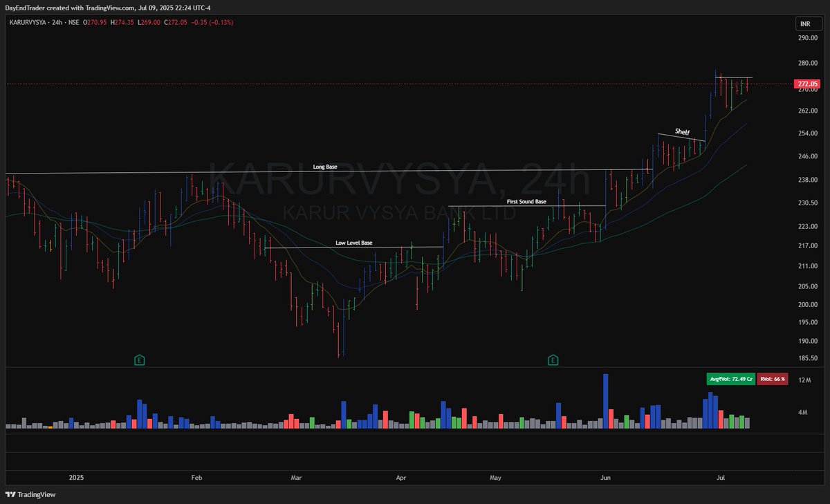The width and height of the screenshot is (830, 504).
Task: Click the 195.00 price axis label
Action: pyautogui.click(x=807, y=322)
